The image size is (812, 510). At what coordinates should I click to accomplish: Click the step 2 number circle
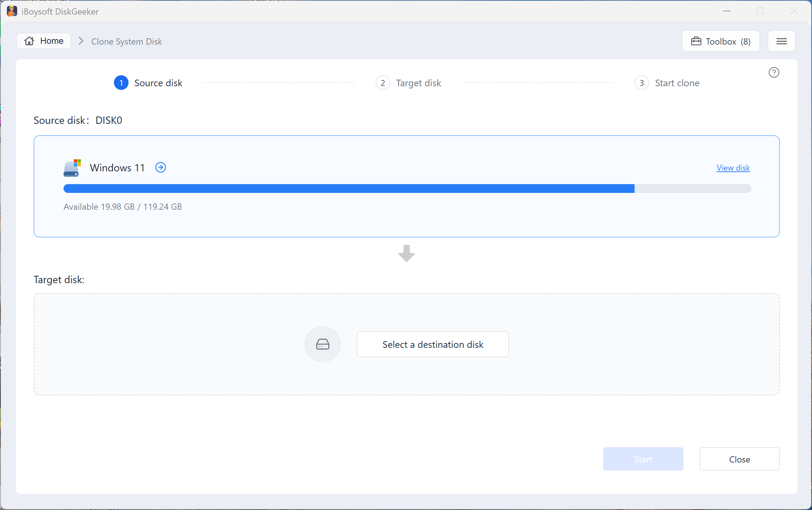[383, 83]
